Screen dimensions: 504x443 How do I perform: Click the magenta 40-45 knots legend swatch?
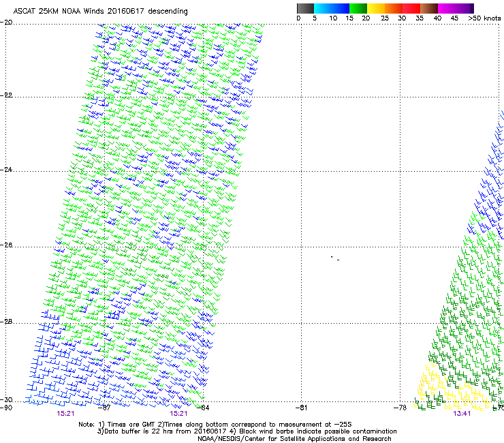447,8
